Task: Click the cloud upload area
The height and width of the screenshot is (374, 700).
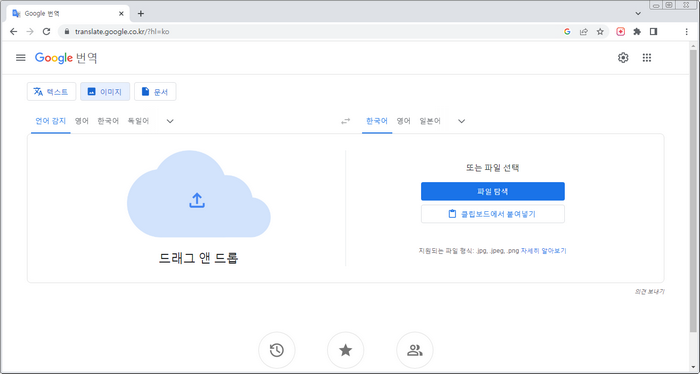Action: click(x=199, y=194)
